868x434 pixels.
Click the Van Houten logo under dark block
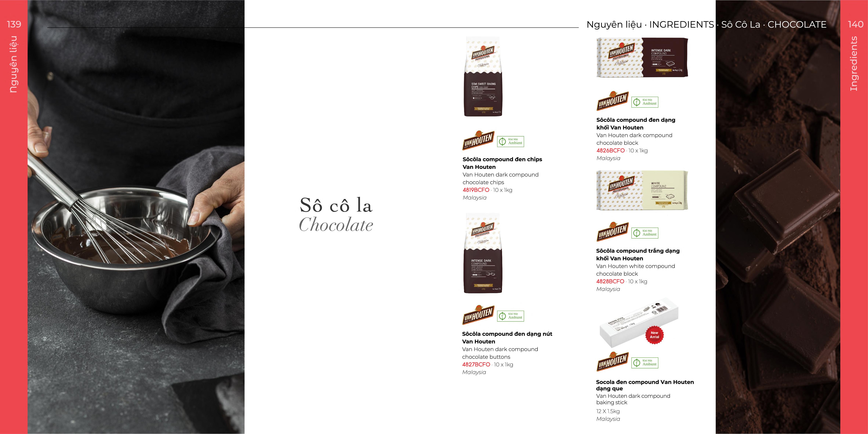pyautogui.click(x=612, y=101)
